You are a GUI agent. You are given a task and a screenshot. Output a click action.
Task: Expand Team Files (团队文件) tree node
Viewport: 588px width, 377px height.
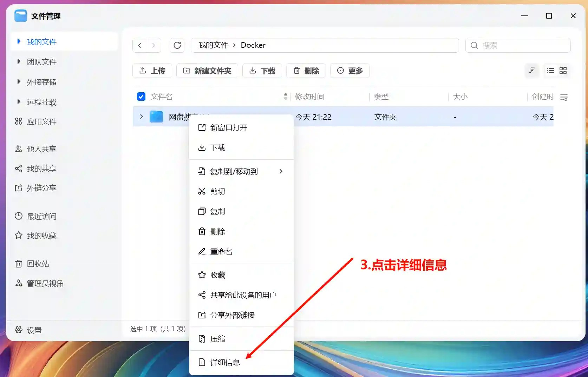pyautogui.click(x=19, y=62)
